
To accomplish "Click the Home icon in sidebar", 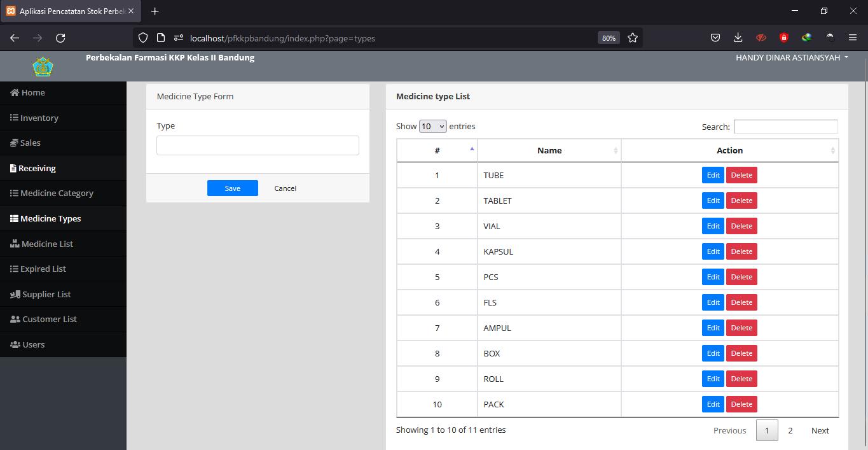I will pos(15,93).
